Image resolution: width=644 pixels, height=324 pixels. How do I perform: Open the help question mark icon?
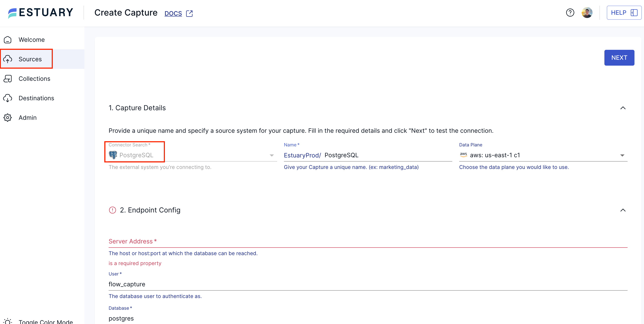(570, 12)
